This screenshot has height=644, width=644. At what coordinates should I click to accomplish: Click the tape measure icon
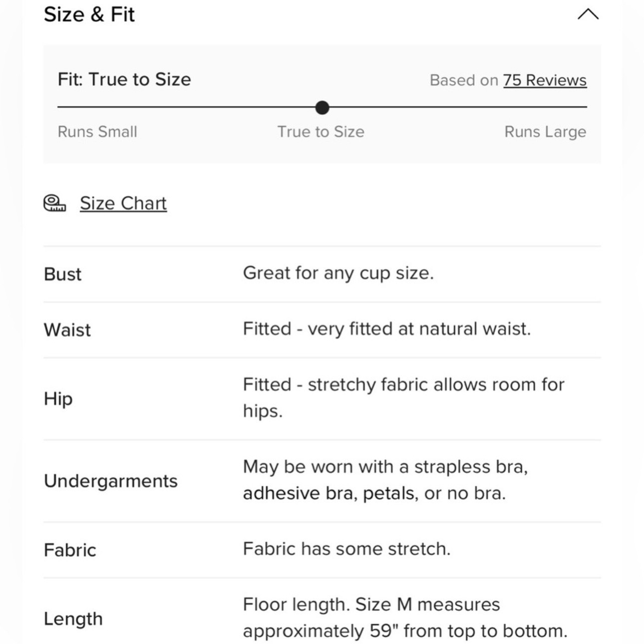pyautogui.click(x=54, y=203)
